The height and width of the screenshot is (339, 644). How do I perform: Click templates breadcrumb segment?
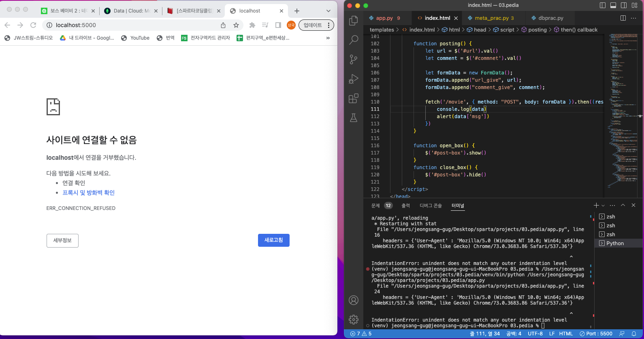382,30
